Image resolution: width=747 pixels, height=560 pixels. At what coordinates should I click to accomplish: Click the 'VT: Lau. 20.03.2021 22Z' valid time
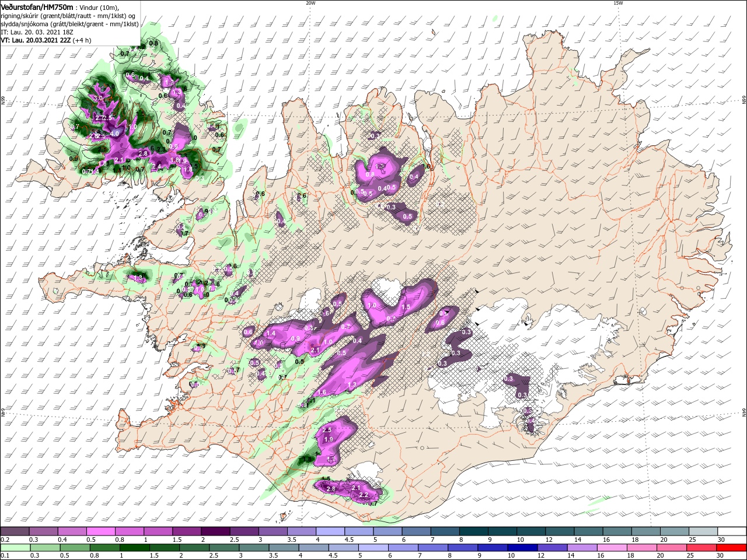pyautogui.click(x=36, y=40)
